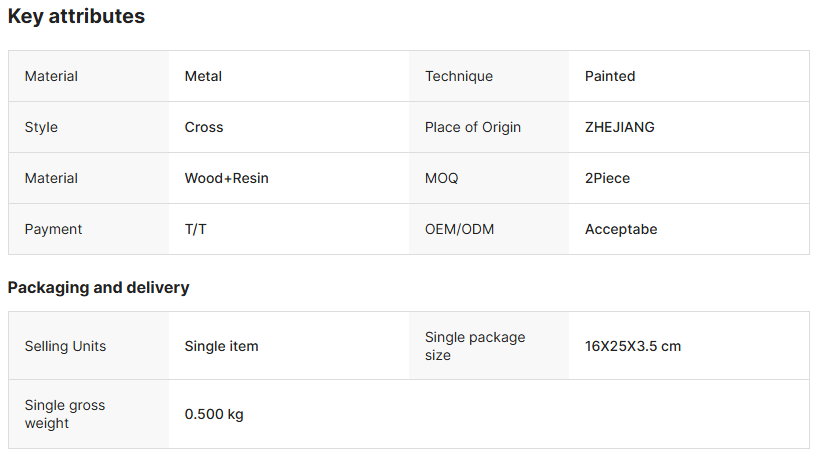Click the Key attributes heading
This screenshot has height=463, width=818.
pyautogui.click(x=76, y=16)
